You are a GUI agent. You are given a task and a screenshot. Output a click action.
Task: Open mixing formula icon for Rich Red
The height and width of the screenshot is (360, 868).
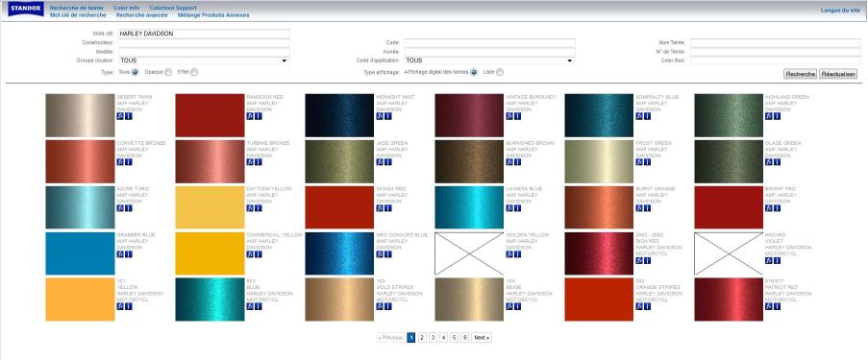639,260
